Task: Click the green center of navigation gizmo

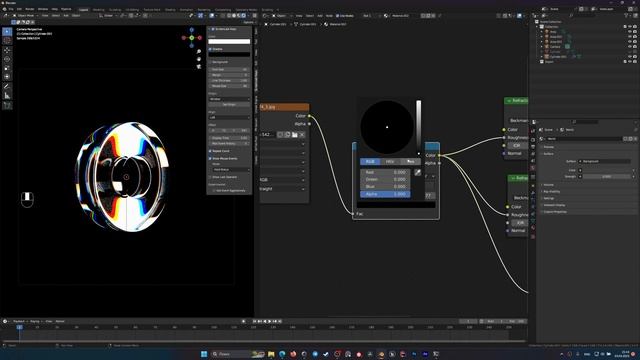Action: coord(191,38)
